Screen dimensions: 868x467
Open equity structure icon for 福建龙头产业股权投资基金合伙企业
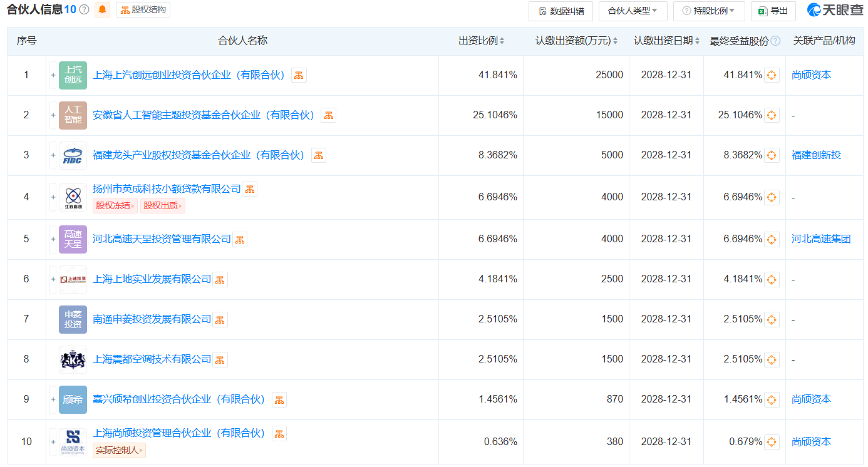click(319, 155)
